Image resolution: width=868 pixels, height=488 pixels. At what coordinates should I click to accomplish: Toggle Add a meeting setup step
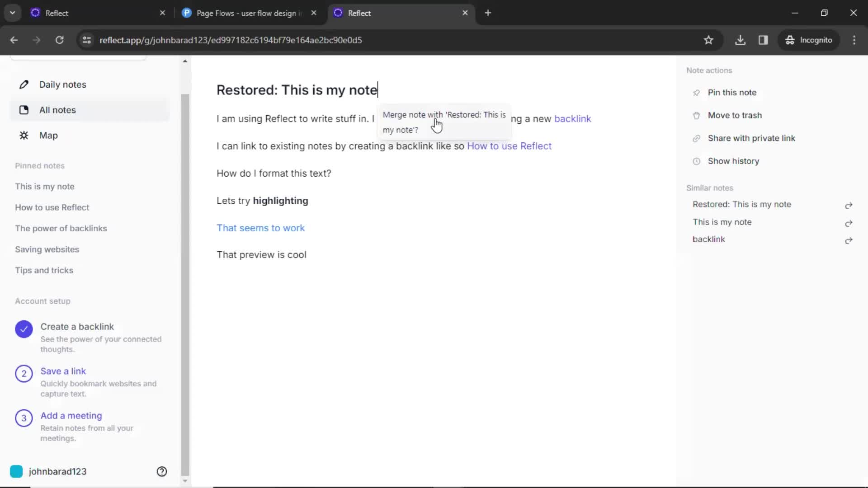24,418
